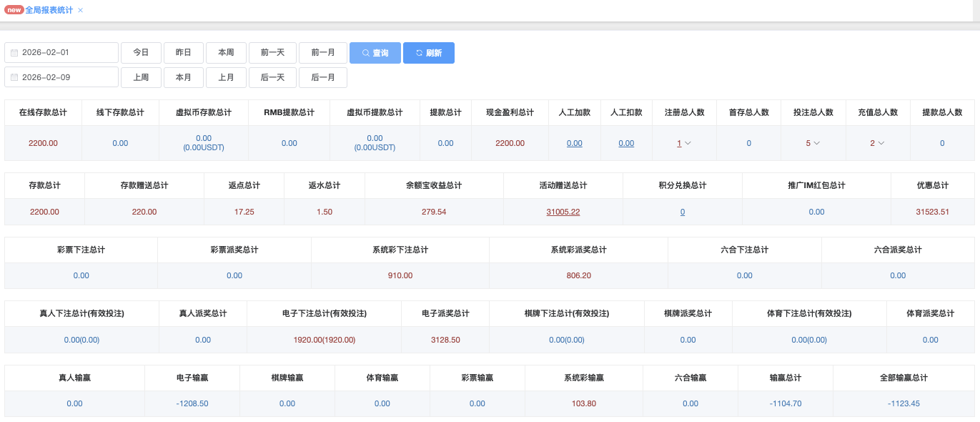Select the 昨日 date filter

click(x=183, y=53)
